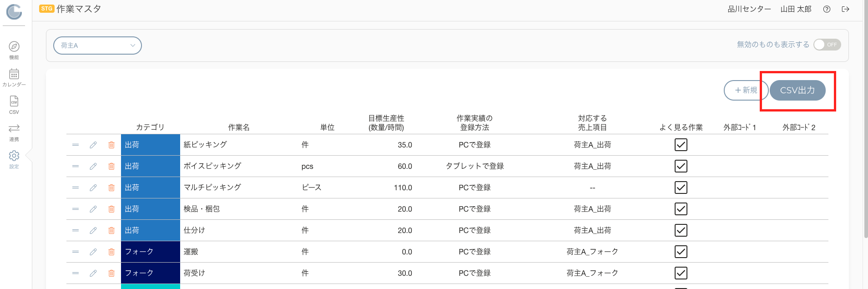Click the フォーク category cell of 荷受け
The width and height of the screenshot is (868, 289).
(151, 273)
